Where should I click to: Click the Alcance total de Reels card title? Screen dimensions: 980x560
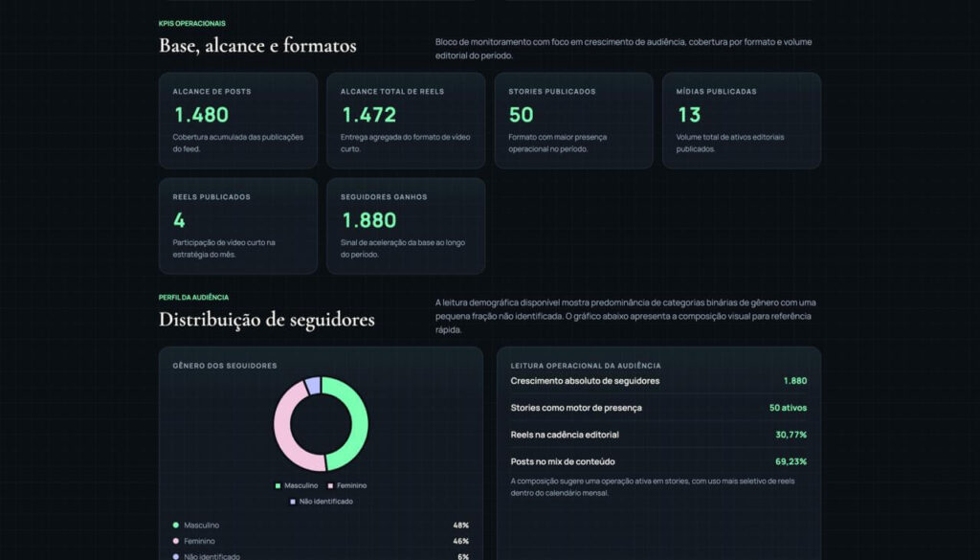[392, 91]
